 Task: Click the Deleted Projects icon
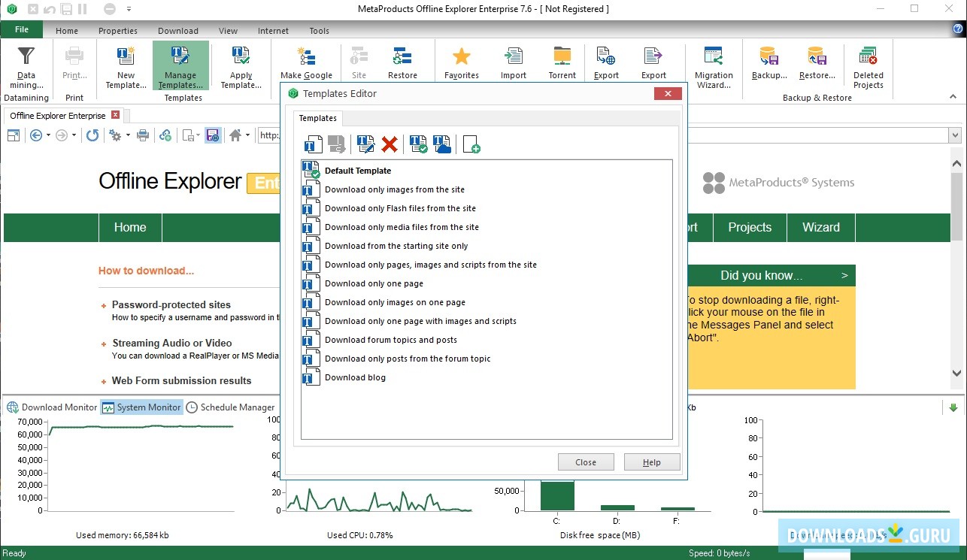[868, 62]
